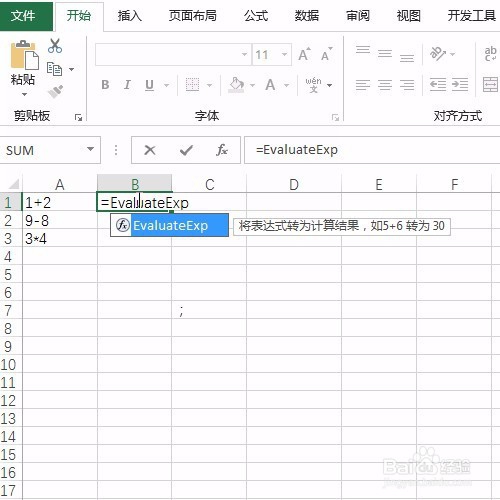Screen dimensions: 500x500
Task: Click the Cut scissors icon
Action: [x=55, y=46]
